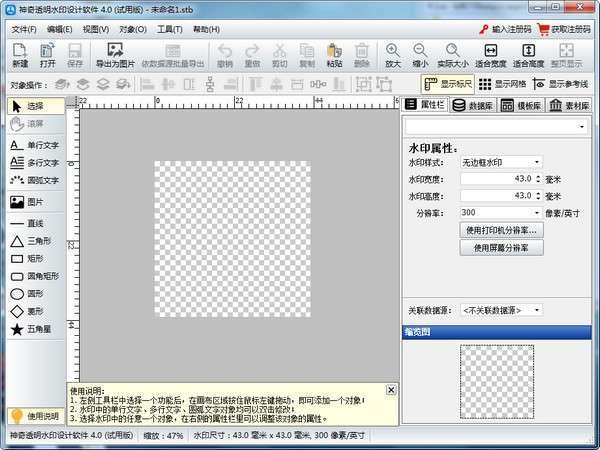Toggle 显示网格 show grid button
This screenshot has width=600, height=450.
coord(503,85)
